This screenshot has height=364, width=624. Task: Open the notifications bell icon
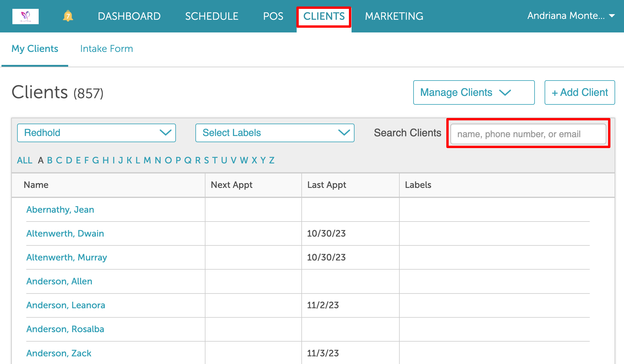click(68, 16)
